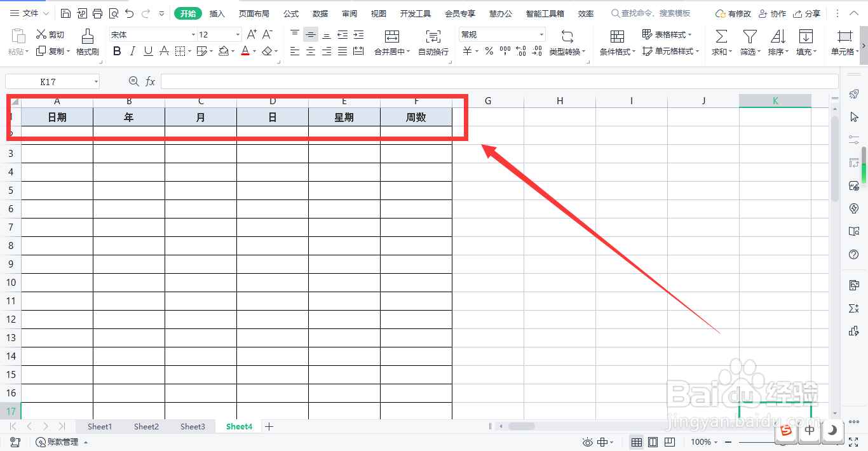868x451 pixels.
Task: Click into the formula bar input
Action: click(499, 81)
